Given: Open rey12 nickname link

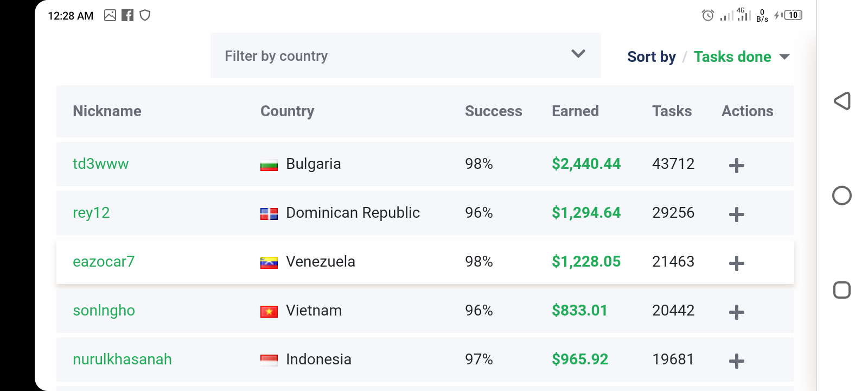Looking at the screenshot, I should (x=91, y=213).
